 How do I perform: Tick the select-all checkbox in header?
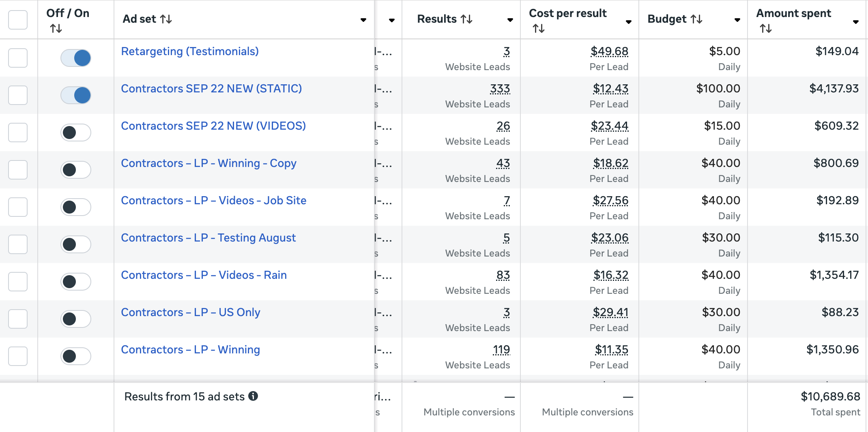pos(18,19)
